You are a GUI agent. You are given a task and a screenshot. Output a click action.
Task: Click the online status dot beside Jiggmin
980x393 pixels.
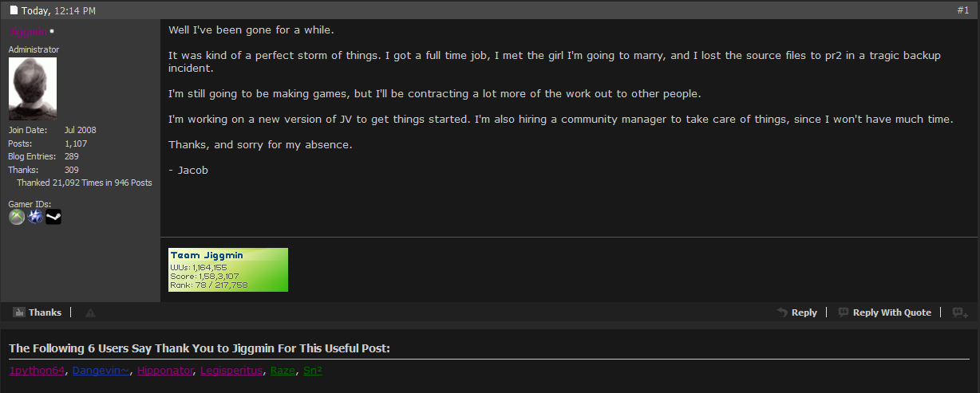pos(52,32)
